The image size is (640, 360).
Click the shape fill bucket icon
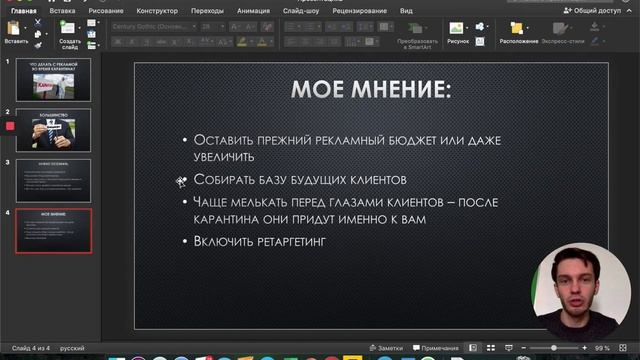coord(595,27)
